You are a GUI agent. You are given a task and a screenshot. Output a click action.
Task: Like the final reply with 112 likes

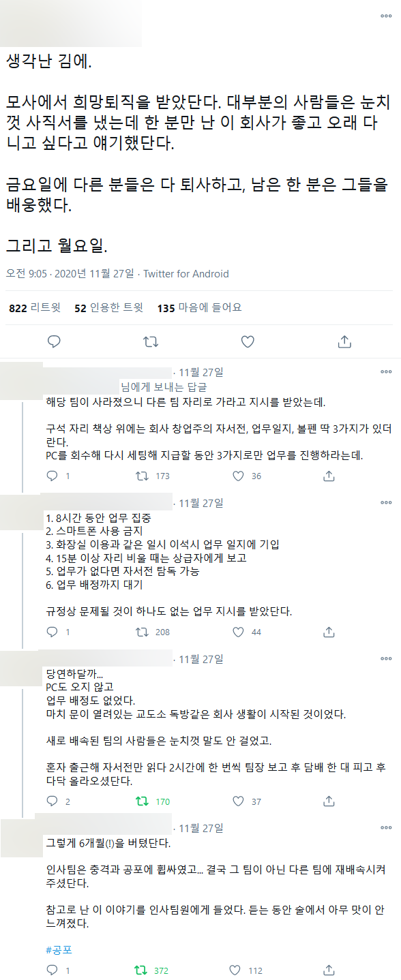(x=238, y=970)
